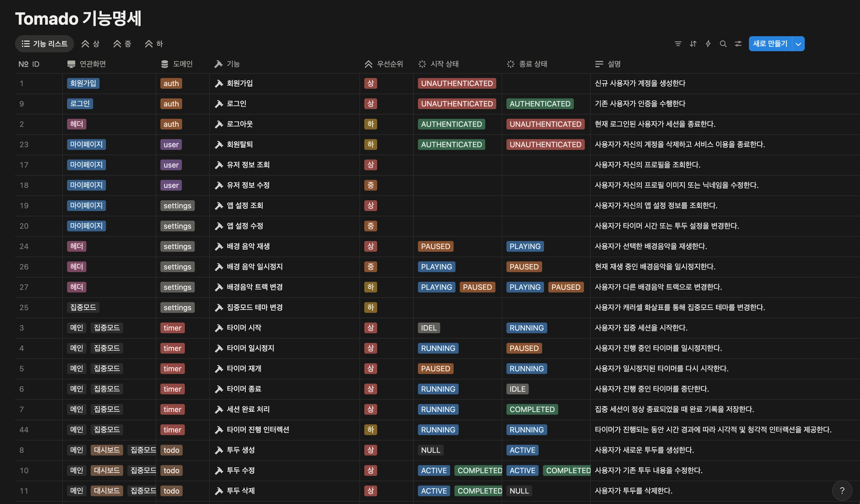Open the database search icon
Image resolution: width=860 pixels, height=504 pixels.
[723, 44]
